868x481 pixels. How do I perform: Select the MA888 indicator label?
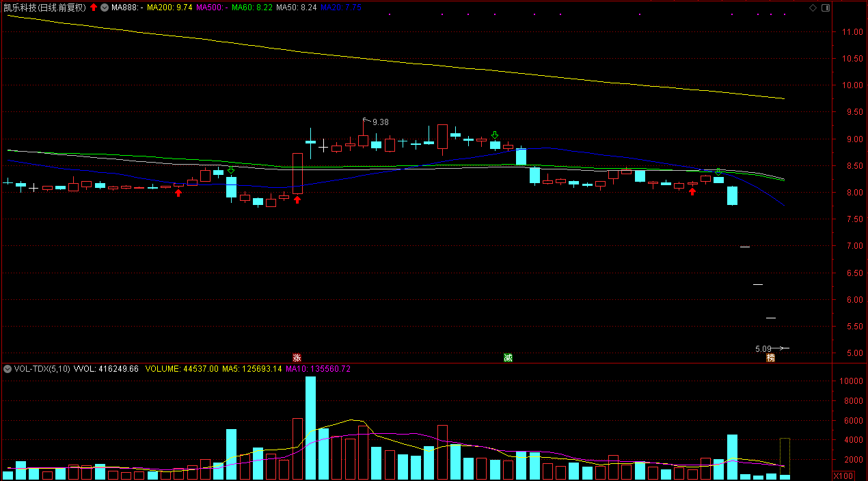point(126,8)
